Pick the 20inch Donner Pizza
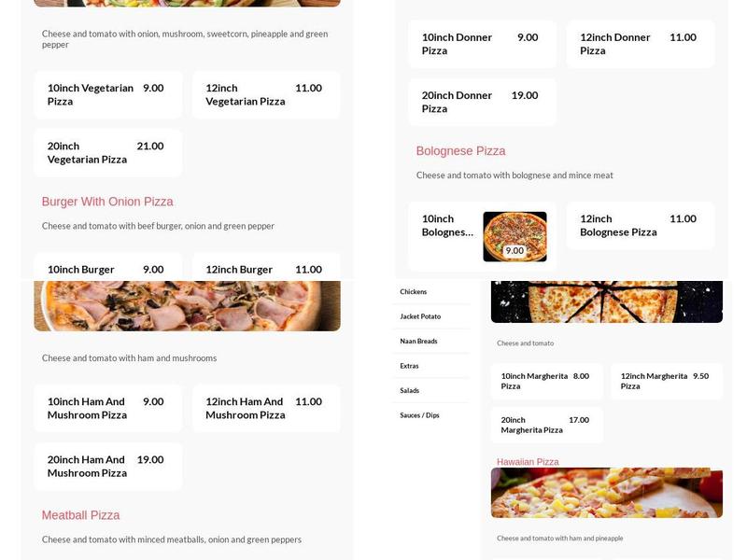This screenshot has height=560, width=747. pos(481,102)
